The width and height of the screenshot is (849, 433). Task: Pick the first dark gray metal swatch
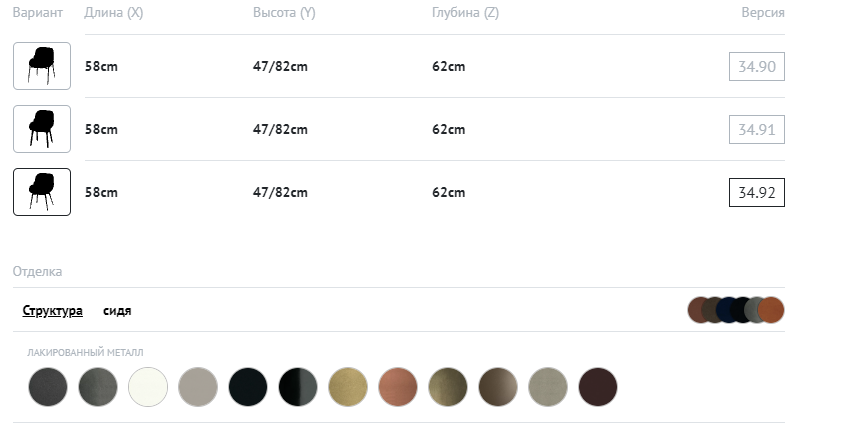pyautogui.click(x=48, y=386)
